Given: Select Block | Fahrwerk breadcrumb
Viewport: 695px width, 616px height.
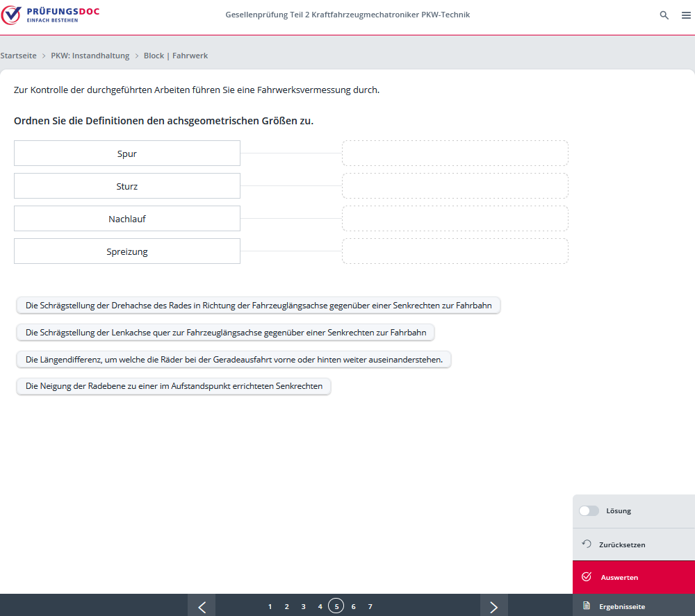Looking at the screenshot, I should [x=176, y=56].
